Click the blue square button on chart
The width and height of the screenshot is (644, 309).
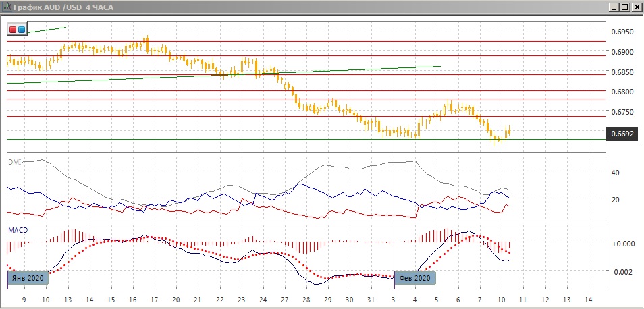[x=21, y=30]
